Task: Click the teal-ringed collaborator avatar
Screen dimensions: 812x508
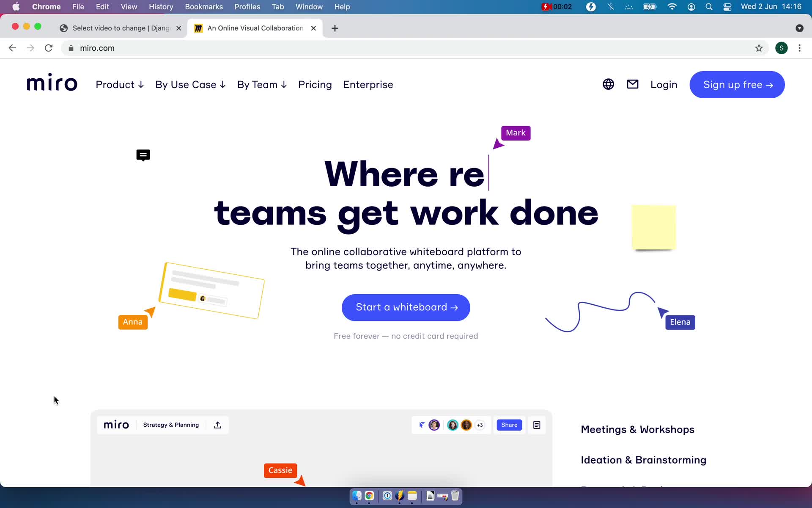Action: [453, 425]
